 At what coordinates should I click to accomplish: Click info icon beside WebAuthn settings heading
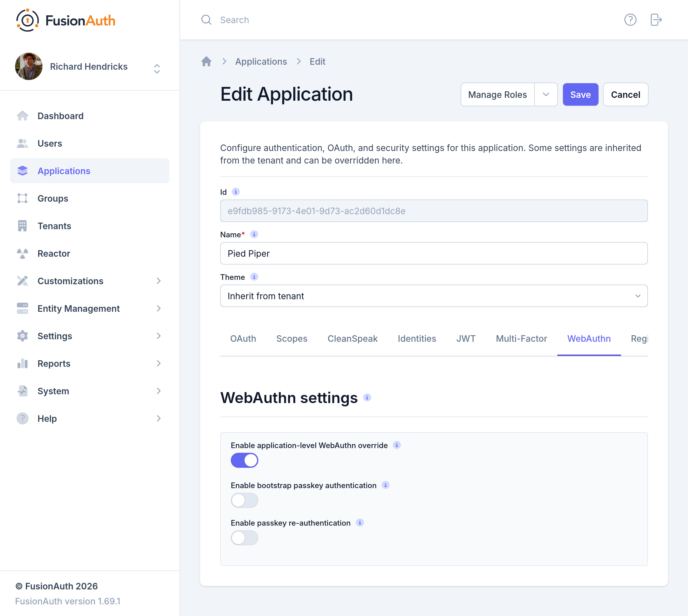pos(367,398)
